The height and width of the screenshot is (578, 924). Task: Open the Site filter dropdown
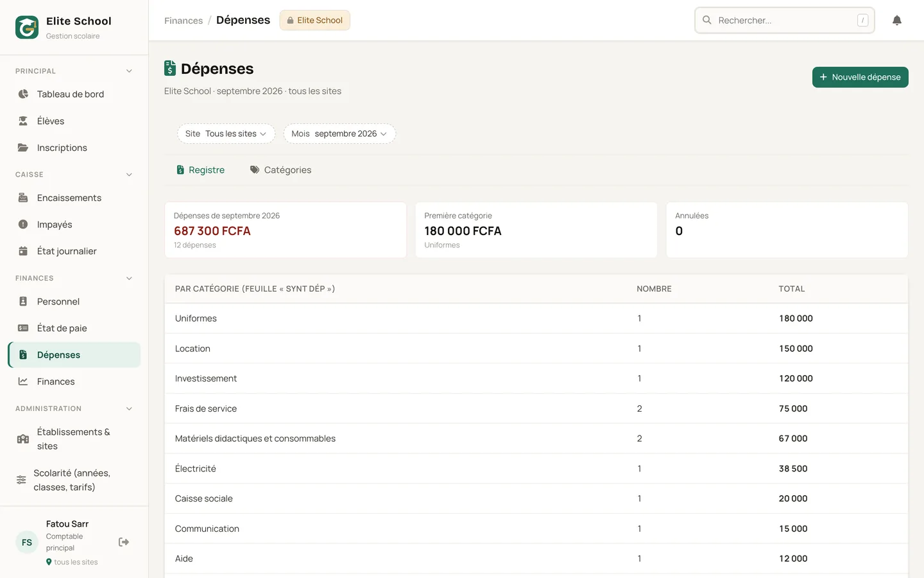click(226, 134)
